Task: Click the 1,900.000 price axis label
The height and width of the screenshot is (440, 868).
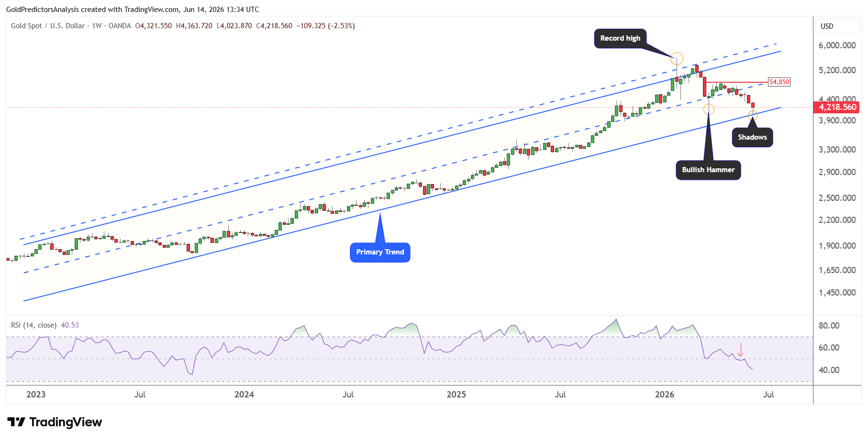Action: pyautogui.click(x=837, y=246)
